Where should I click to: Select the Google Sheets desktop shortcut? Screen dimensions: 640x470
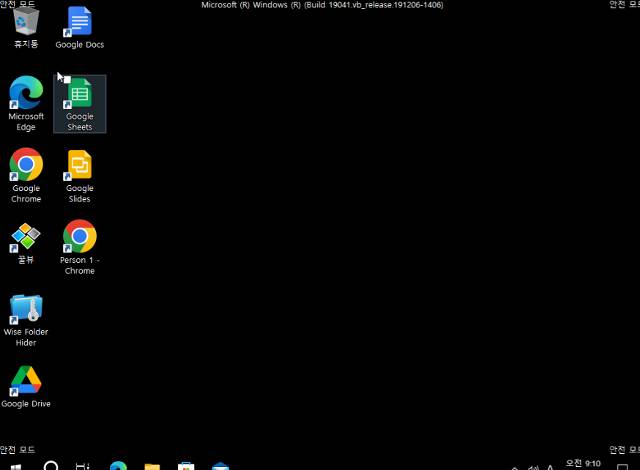coord(80,104)
